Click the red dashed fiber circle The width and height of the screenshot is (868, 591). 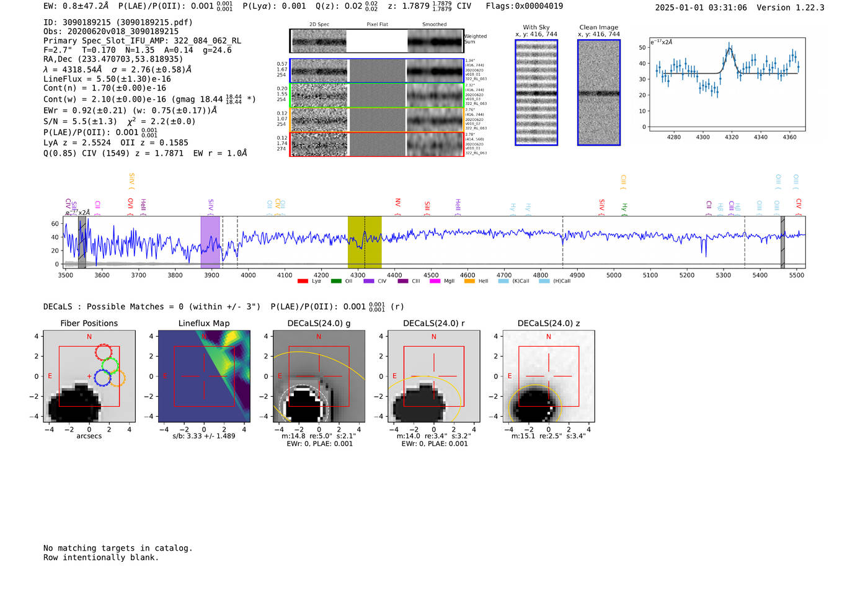coord(104,352)
